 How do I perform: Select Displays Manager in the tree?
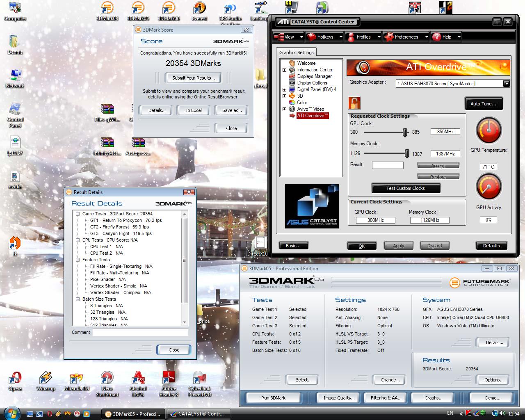(315, 76)
